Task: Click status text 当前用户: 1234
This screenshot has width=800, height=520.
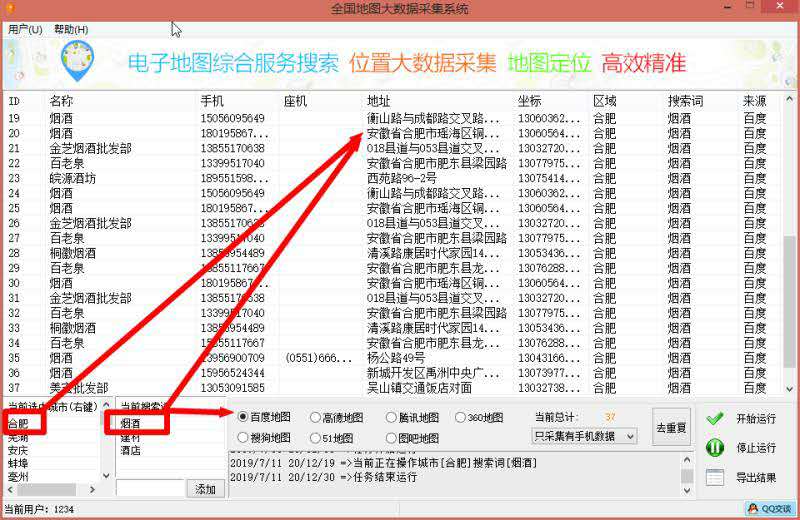Action: (39, 509)
